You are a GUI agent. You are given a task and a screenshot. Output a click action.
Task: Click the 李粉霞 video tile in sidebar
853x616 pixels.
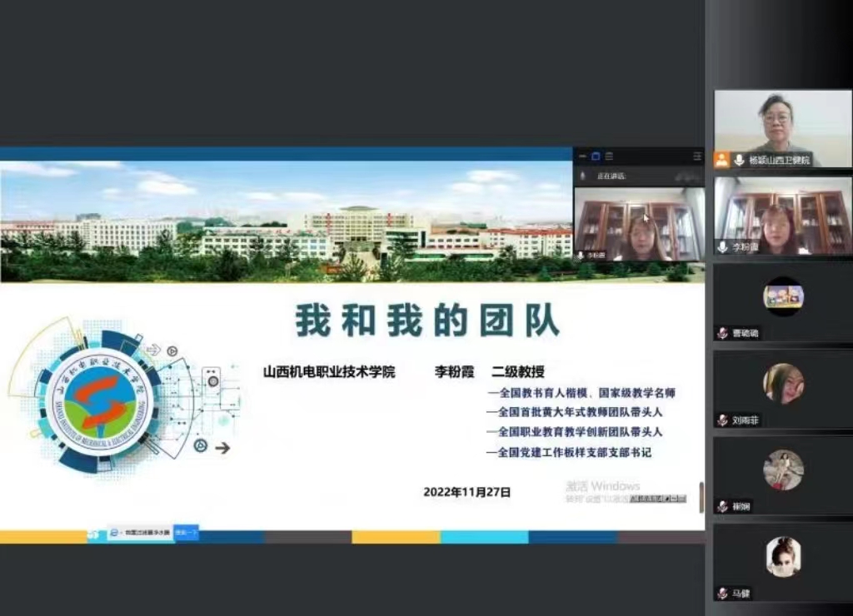(x=782, y=215)
